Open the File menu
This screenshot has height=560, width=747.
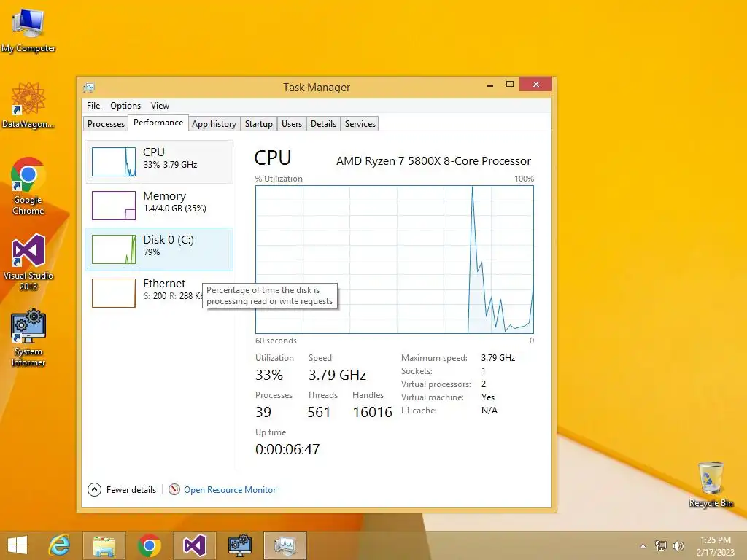[93, 106]
